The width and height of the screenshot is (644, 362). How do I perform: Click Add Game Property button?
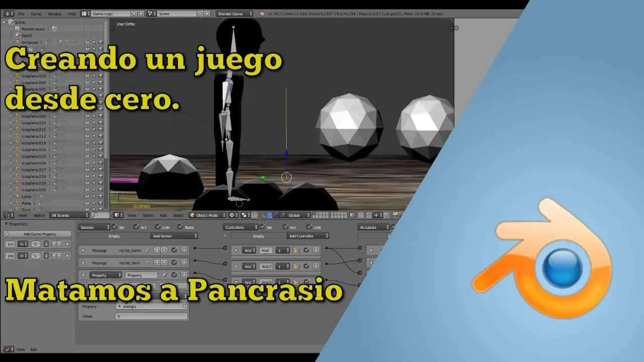tap(37, 234)
